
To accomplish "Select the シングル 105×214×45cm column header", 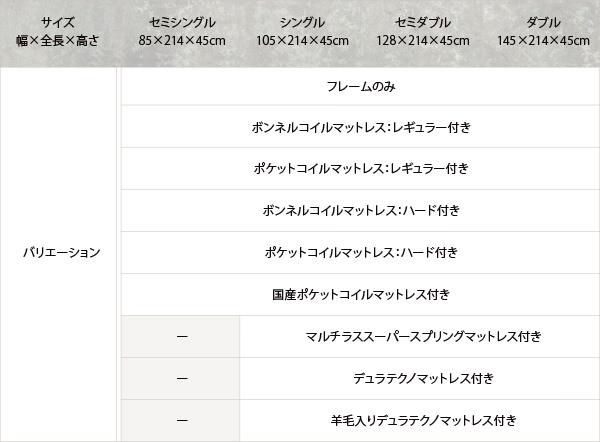I will click(x=302, y=32).
